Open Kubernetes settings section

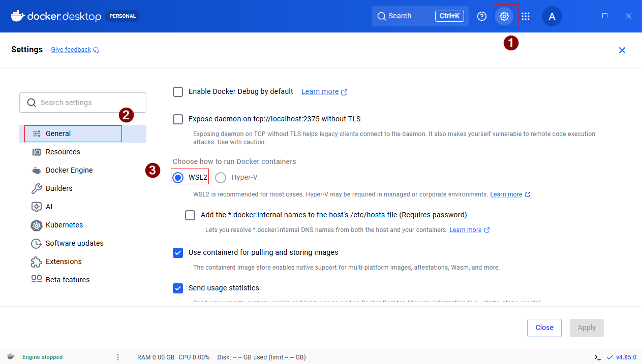[83, 225]
